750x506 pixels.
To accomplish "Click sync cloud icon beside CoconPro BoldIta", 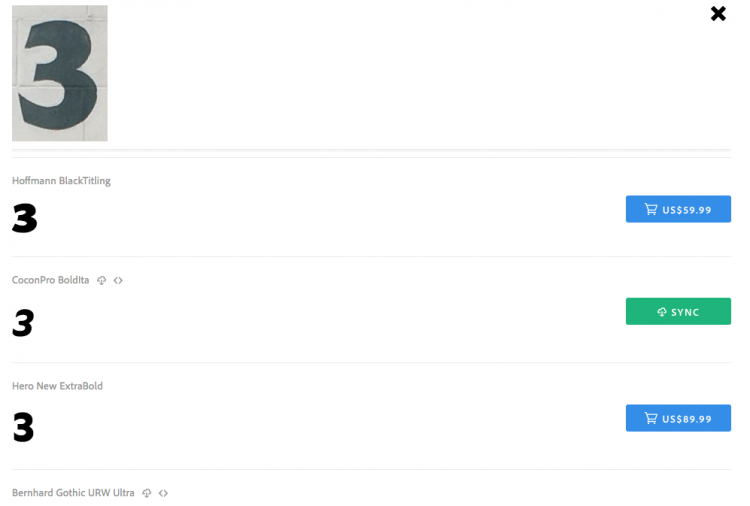I will click(x=102, y=280).
